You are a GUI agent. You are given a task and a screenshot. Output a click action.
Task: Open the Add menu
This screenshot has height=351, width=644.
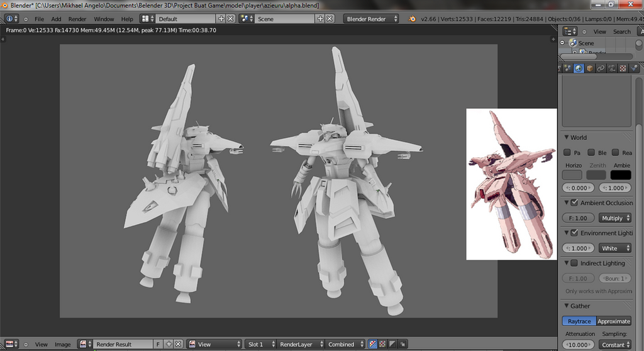click(x=56, y=19)
